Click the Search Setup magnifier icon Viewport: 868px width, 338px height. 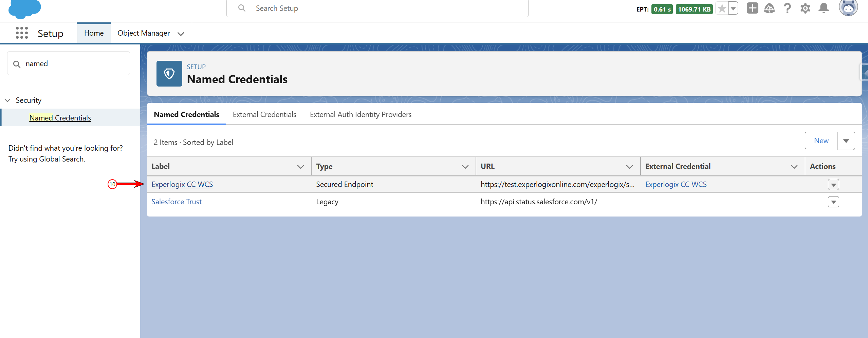(242, 8)
